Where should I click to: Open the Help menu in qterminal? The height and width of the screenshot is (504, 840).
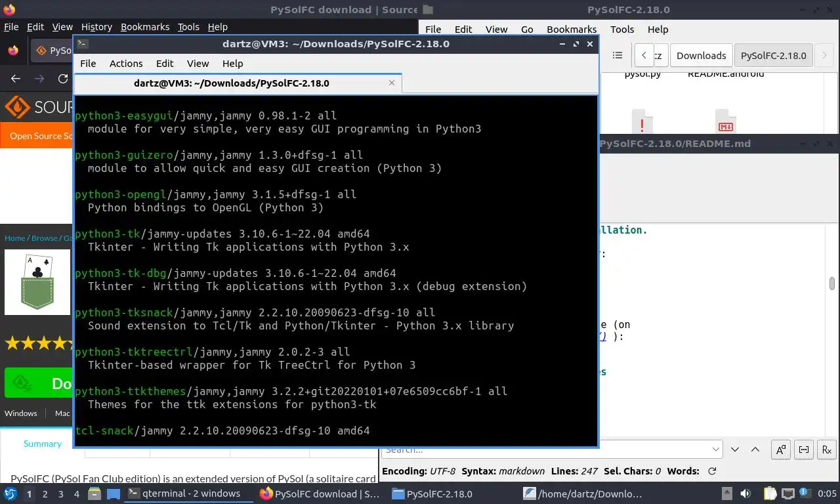(x=232, y=64)
